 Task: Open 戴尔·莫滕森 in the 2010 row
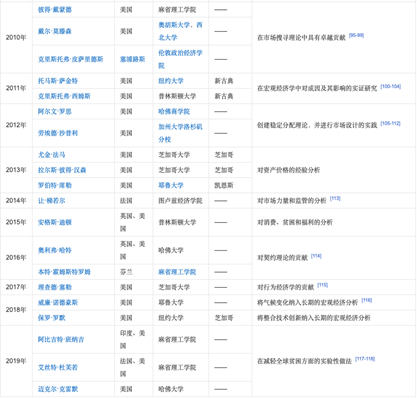pos(55,31)
